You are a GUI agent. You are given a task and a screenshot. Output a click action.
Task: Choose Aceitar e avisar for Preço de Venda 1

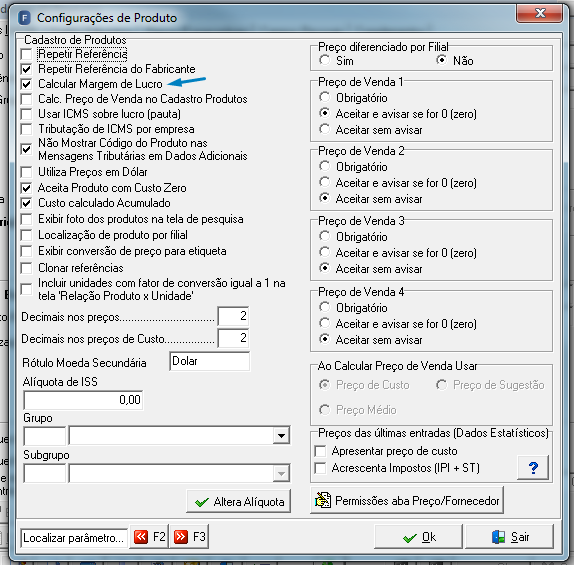(x=324, y=113)
